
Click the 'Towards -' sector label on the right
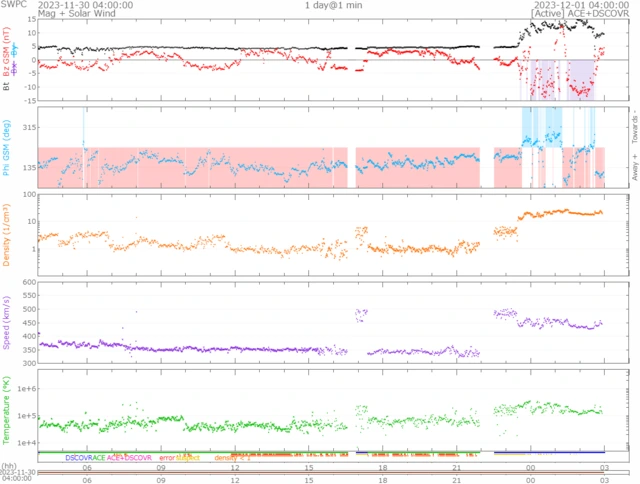pos(634,124)
